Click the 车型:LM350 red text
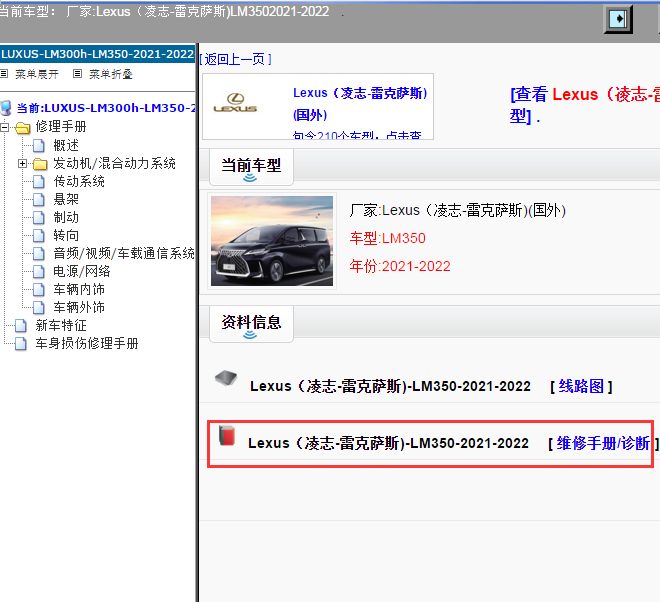660x602 pixels. pos(388,238)
